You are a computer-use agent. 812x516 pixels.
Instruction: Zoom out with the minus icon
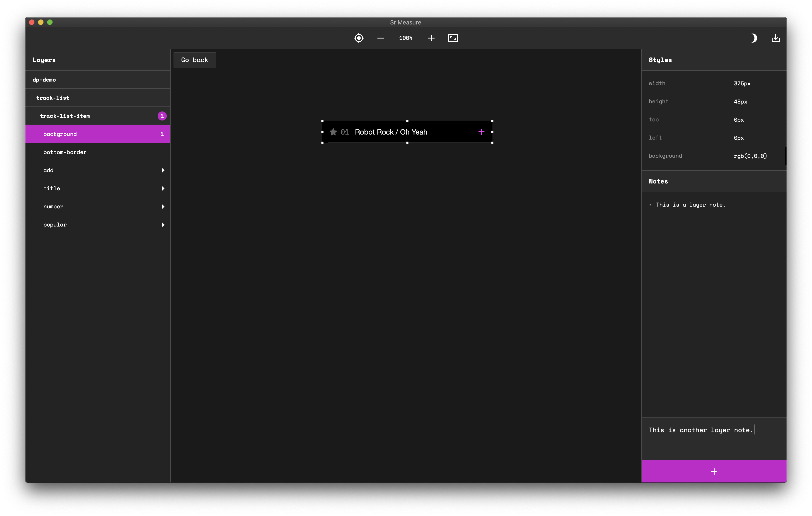click(380, 38)
